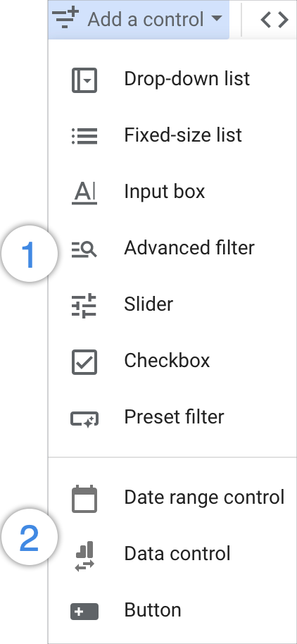
Task: Click the Data control bars icon
Action: click(x=84, y=556)
